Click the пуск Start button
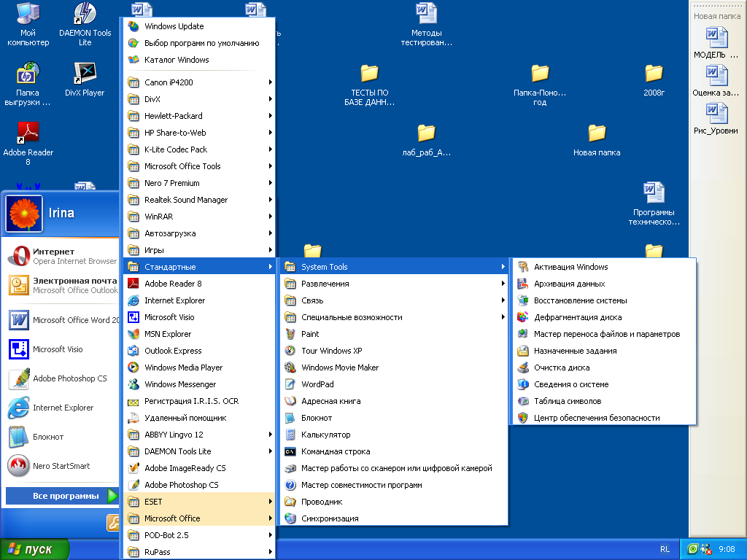 (34, 549)
